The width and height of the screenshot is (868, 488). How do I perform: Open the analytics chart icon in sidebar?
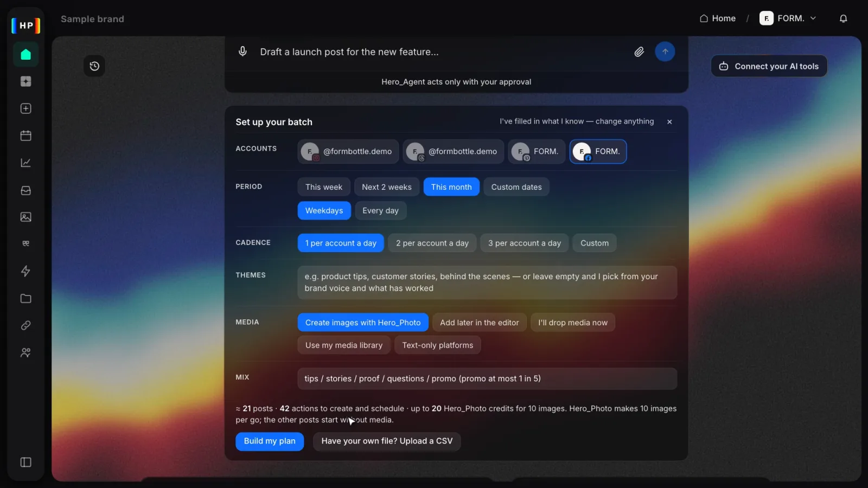[x=25, y=163]
